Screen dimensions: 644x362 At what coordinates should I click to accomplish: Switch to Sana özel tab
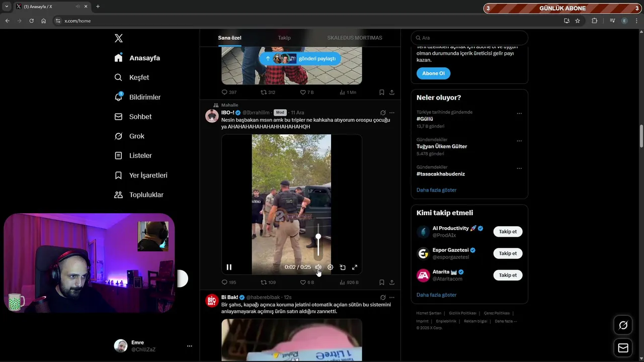pos(229,38)
